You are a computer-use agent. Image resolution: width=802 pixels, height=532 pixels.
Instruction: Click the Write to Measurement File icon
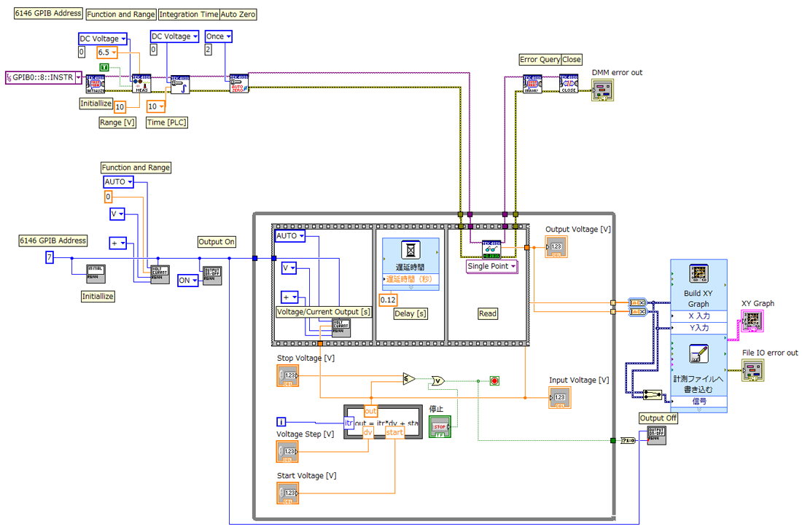coord(698,353)
